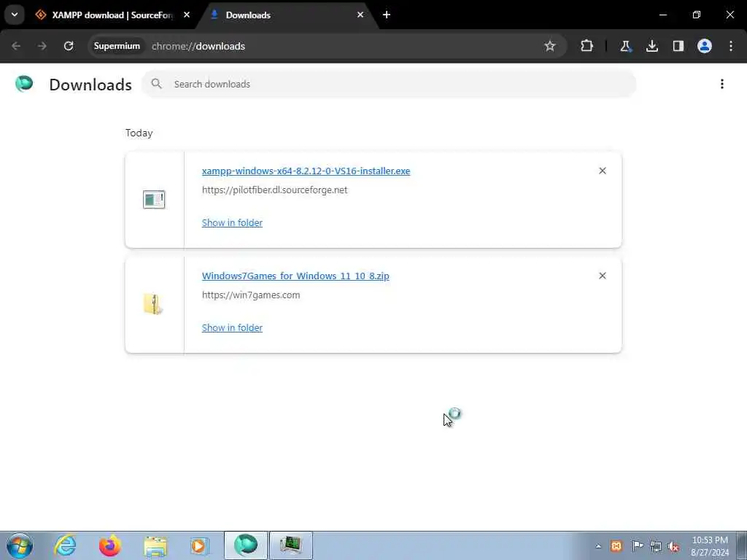Image resolution: width=747 pixels, height=560 pixels.
Task: Open Windows7Games_for_Windows_11_10_8.zip link
Action: (x=295, y=276)
